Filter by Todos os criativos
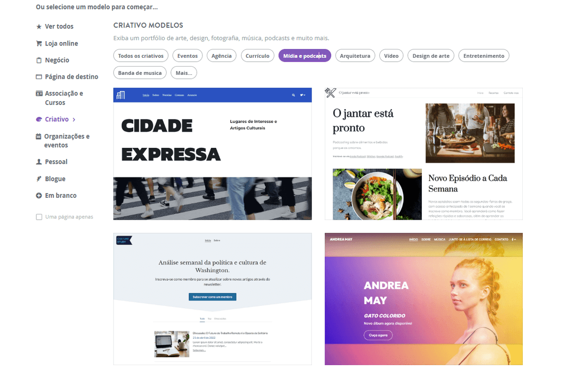588x372 pixels. (141, 56)
